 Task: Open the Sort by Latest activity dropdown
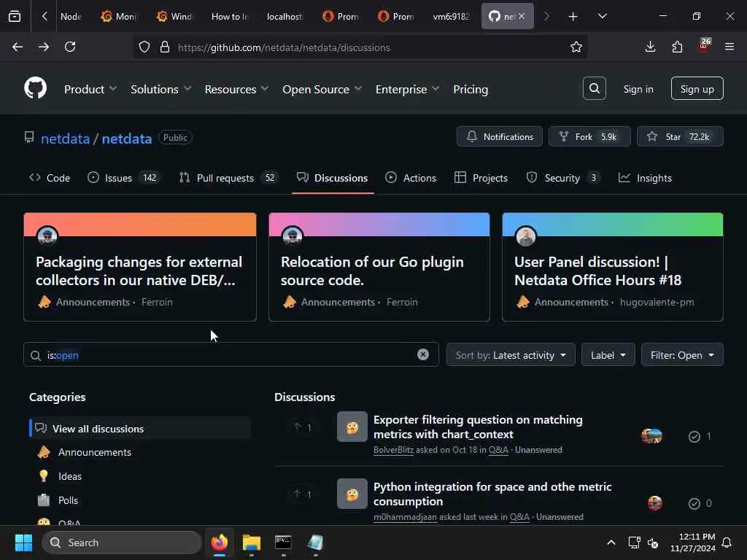point(511,355)
